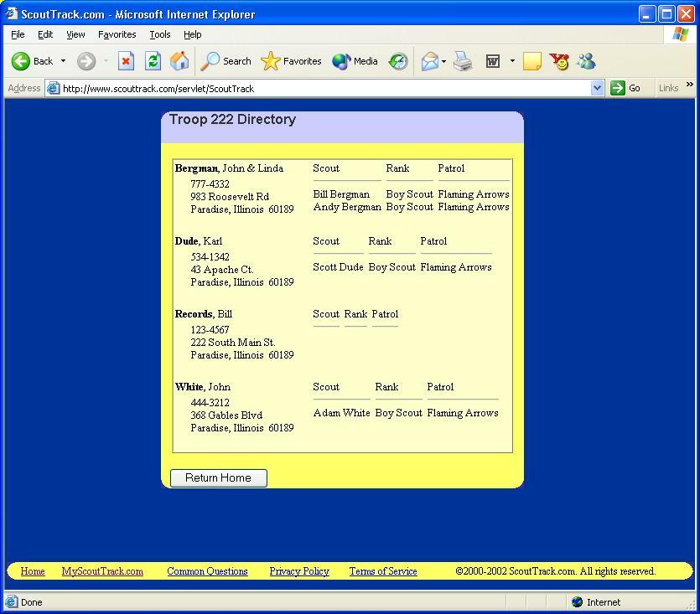Open the Tools menu

(160, 34)
